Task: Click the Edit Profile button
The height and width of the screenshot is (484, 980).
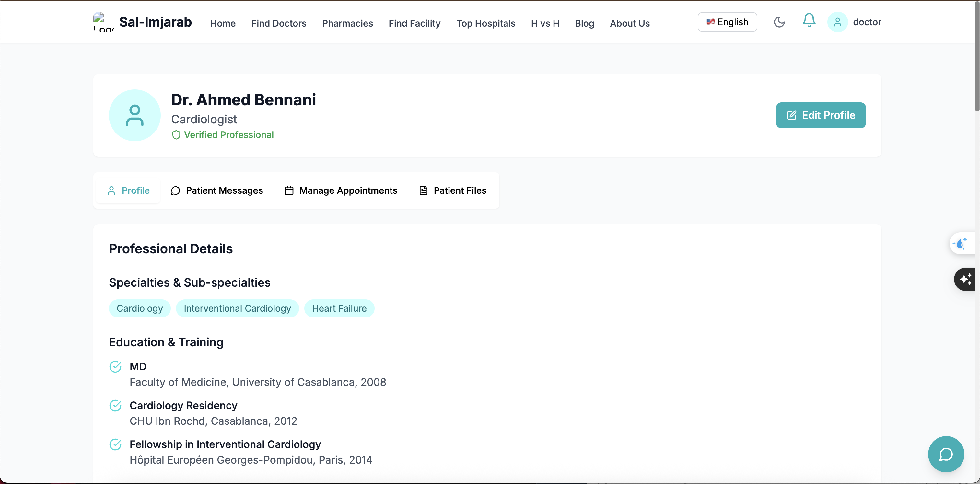Action: (x=821, y=115)
